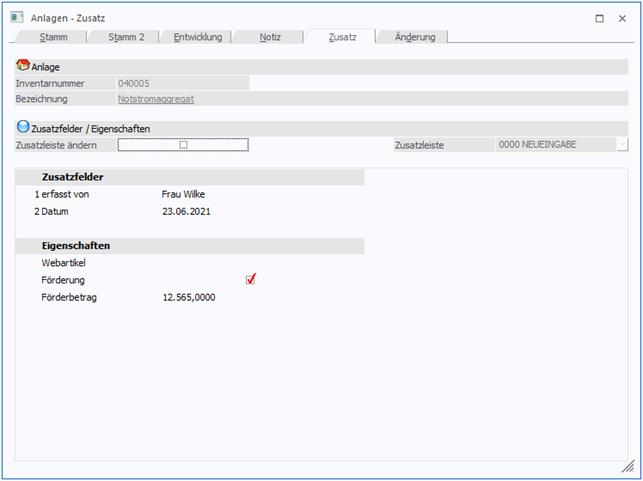
Task: Click the resize grip in the window corner
Action: pos(627,467)
